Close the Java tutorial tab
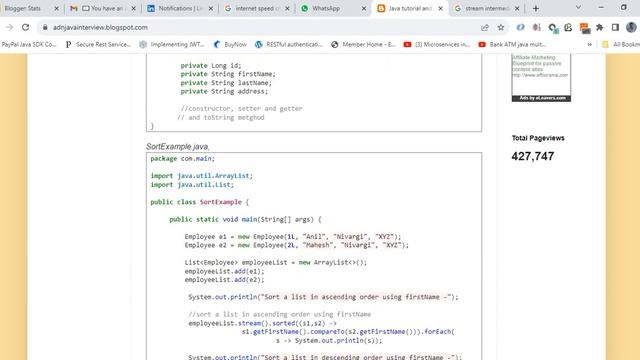 coord(440,8)
